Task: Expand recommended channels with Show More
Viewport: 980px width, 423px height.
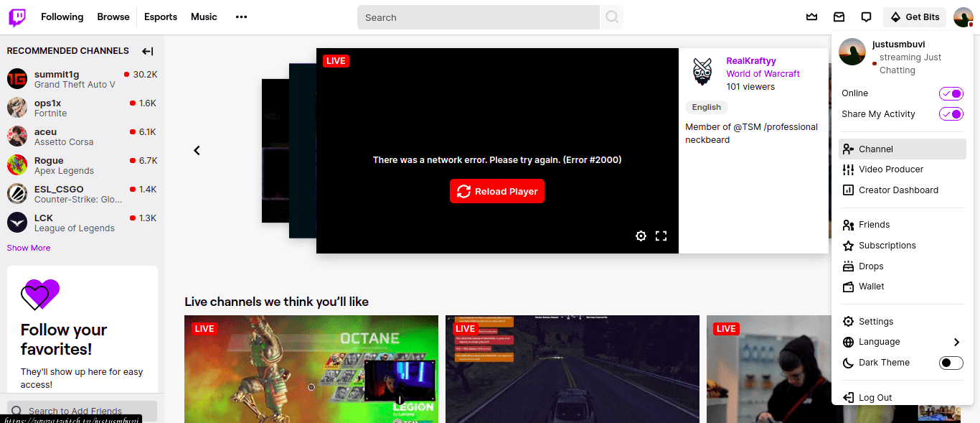Action: pyautogui.click(x=29, y=248)
